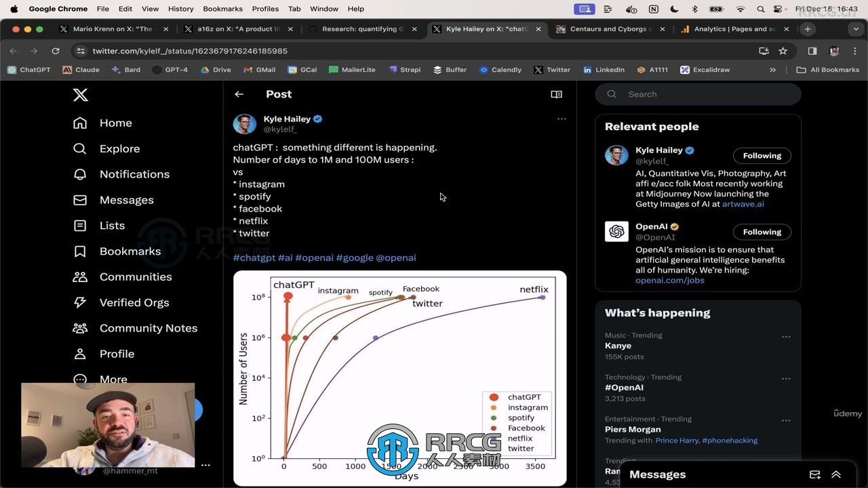Screen dimensions: 868x488
Task: Open reader view icon beside Post
Action: pyautogui.click(x=557, y=94)
